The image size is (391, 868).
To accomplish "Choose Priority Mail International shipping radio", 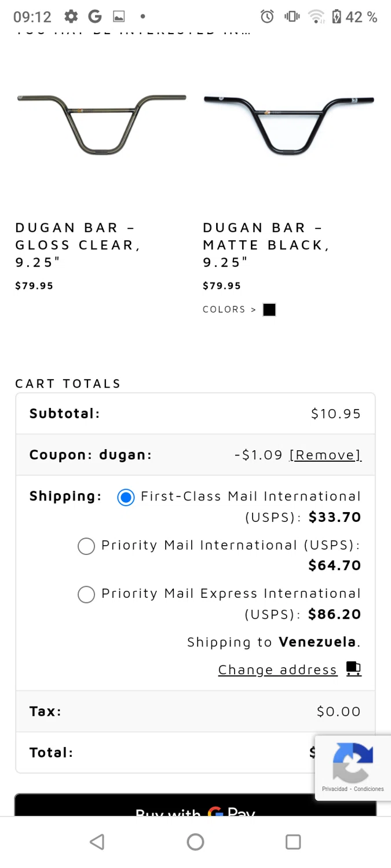I will click(86, 546).
